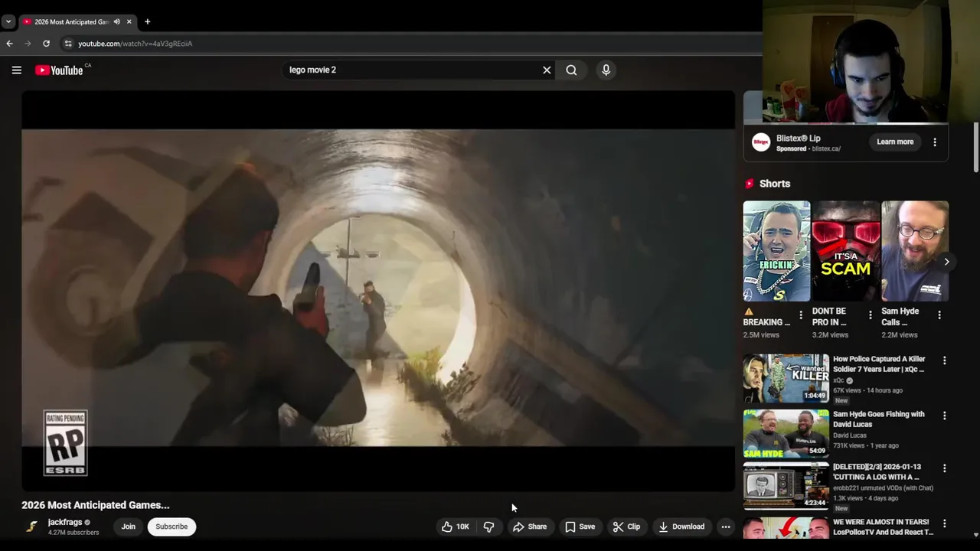Create a clip with the Clip button

pyautogui.click(x=626, y=527)
